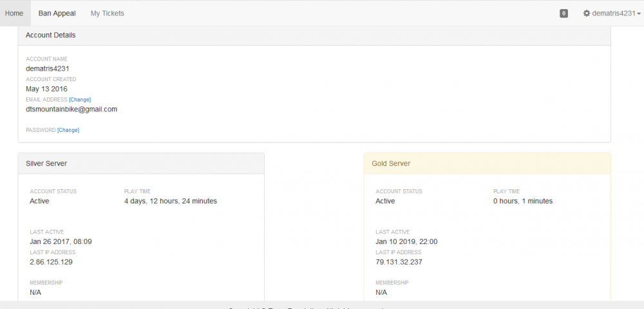This screenshot has width=644, height=309.
Task: Click the caret arrow after the navbar username
Action: [x=639, y=14]
